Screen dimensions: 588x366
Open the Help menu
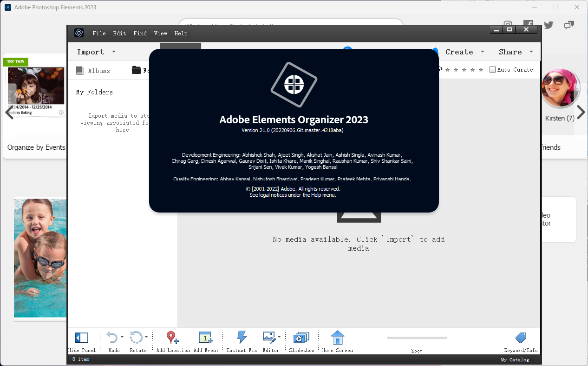(181, 33)
